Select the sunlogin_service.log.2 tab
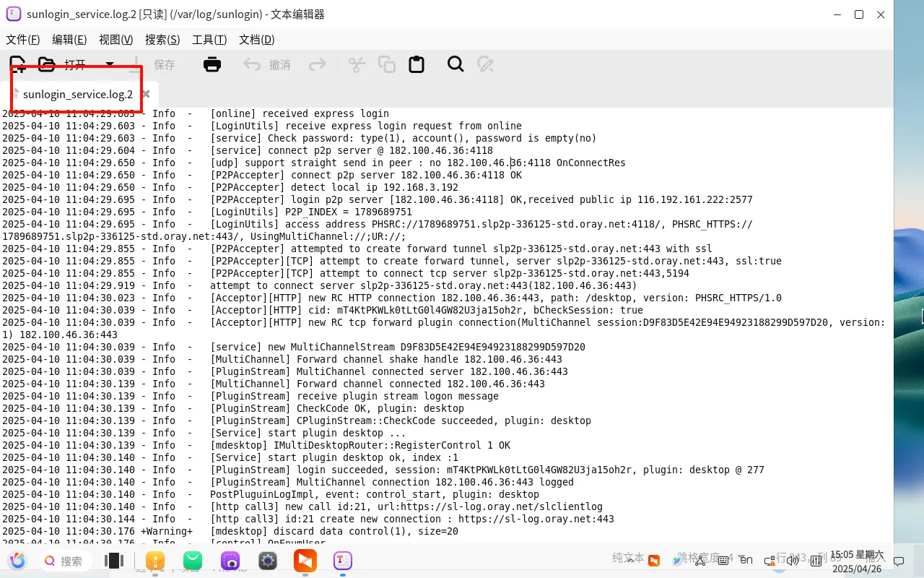The width and height of the screenshot is (924, 578). tap(78, 94)
